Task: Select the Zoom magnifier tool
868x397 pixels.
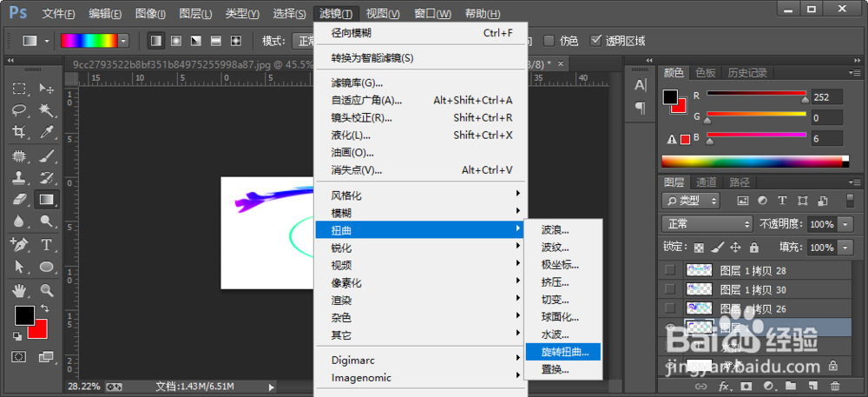Action: (x=47, y=289)
